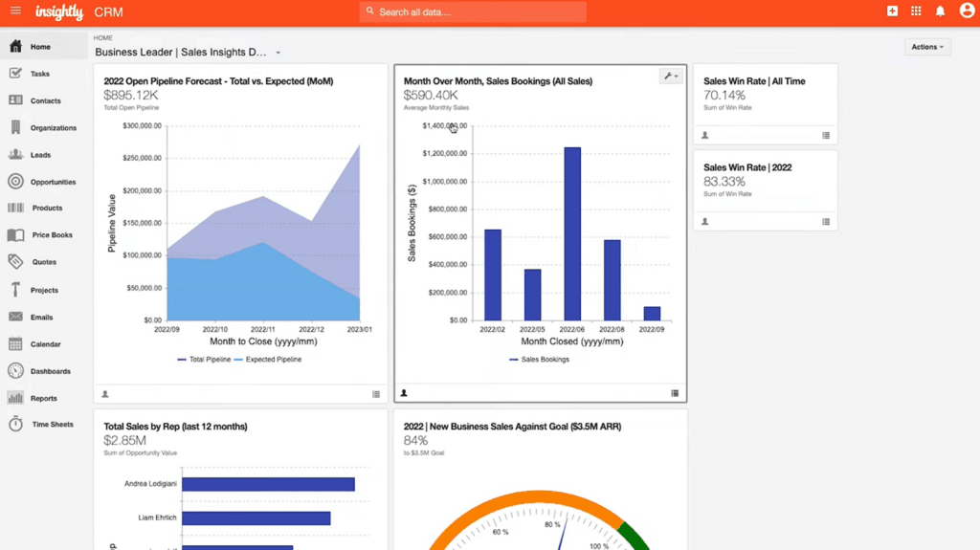Click the Projects hammer icon

click(x=15, y=290)
